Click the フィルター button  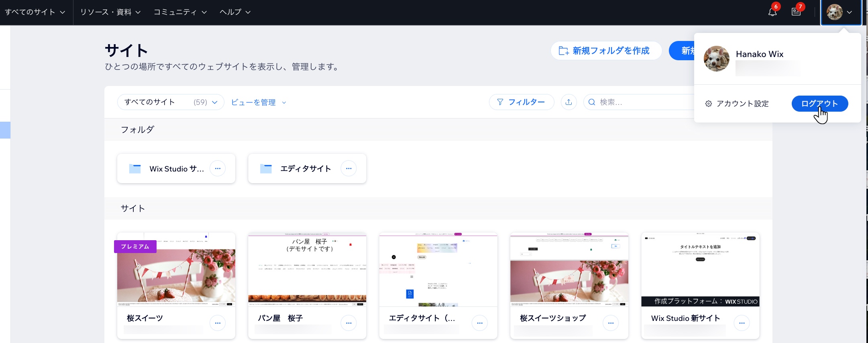click(522, 102)
